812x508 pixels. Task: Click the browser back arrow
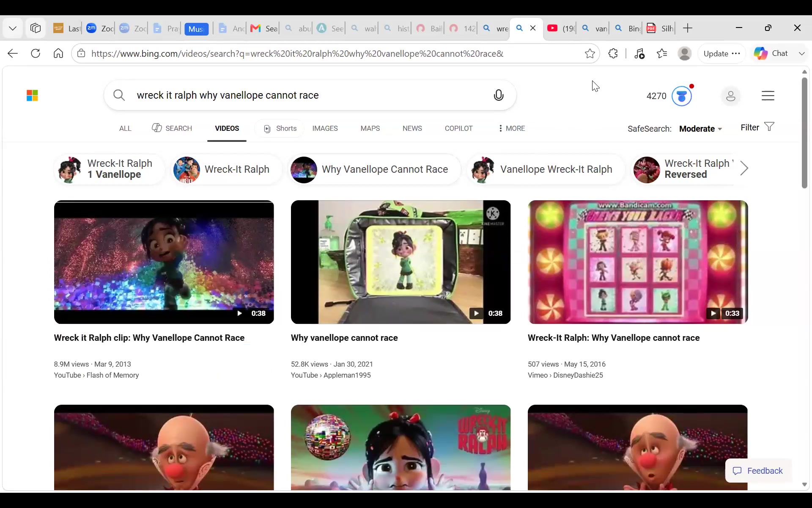click(x=13, y=53)
